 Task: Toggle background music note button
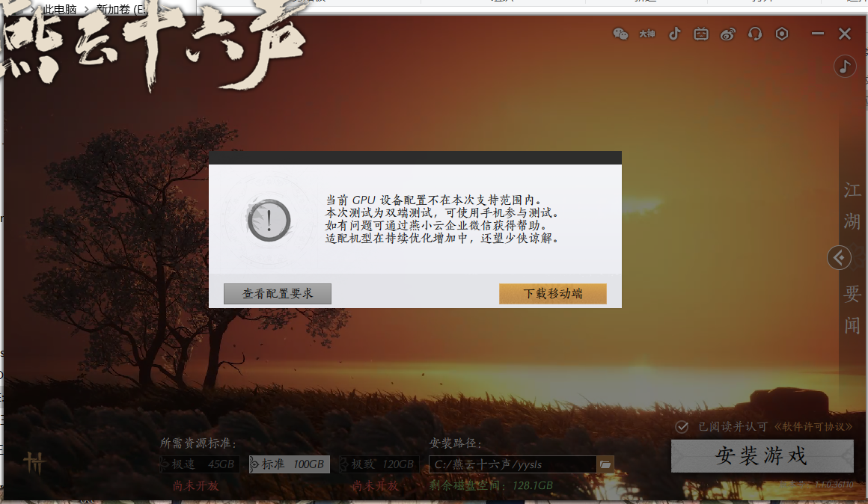coord(845,67)
